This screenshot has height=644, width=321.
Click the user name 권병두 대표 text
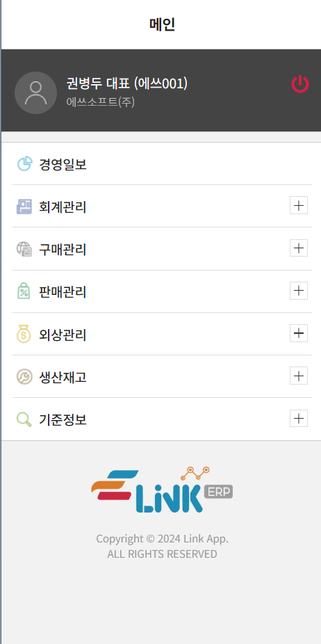click(99, 83)
